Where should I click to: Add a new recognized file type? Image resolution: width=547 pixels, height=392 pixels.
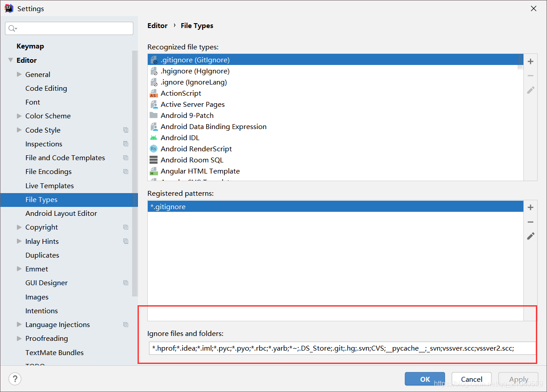tap(531, 61)
